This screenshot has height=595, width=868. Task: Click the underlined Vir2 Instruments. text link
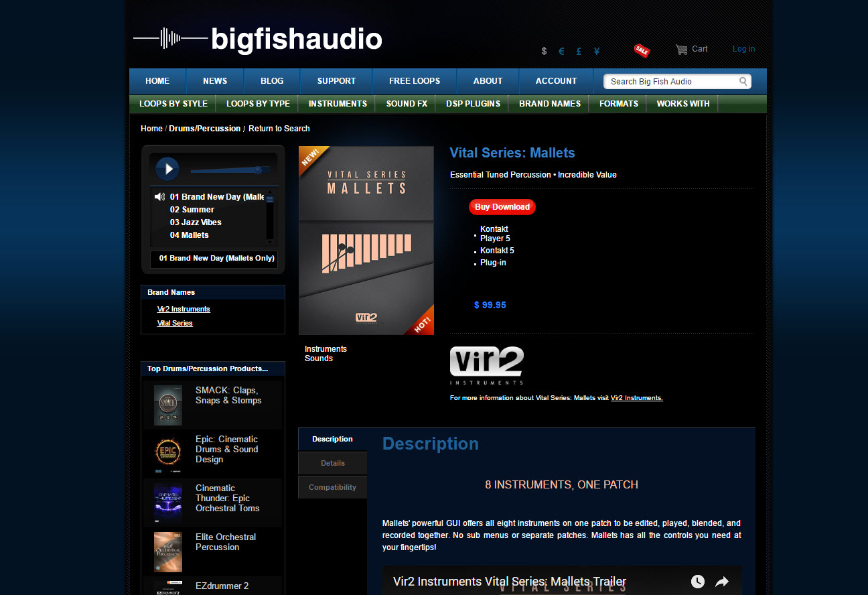(637, 398)
